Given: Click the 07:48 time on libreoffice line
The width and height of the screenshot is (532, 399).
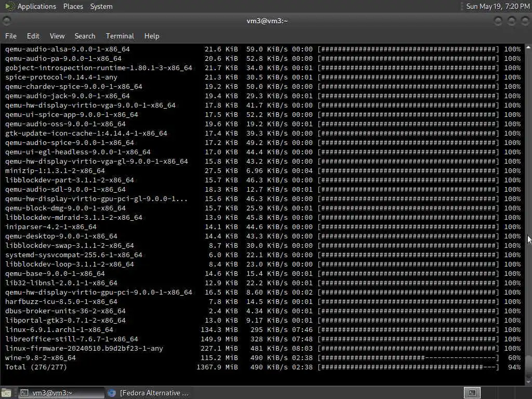Looking at the screenshot, I should [302, 339].
